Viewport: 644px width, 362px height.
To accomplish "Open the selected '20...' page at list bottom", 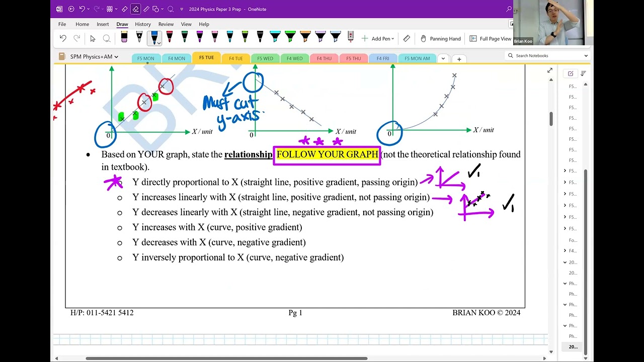I will tap(573, 347).
